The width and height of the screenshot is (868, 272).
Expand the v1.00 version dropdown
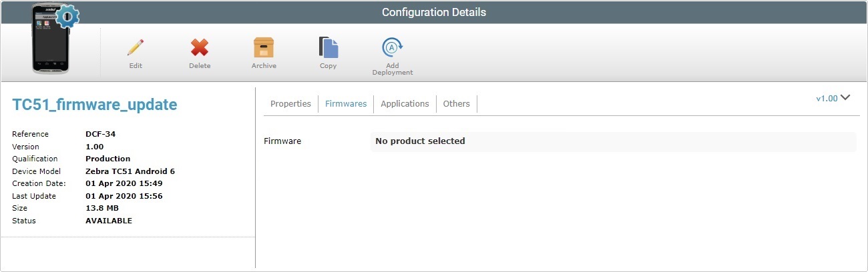point(833,98)
